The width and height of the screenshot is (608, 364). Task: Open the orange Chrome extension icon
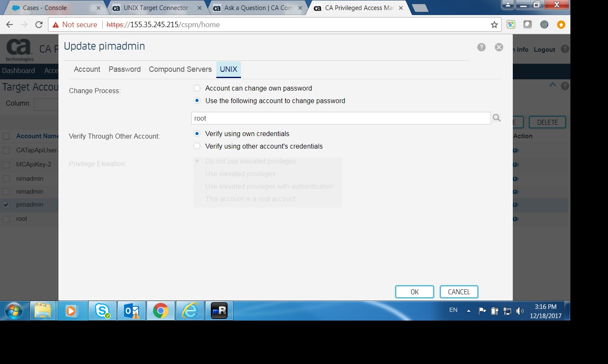(x=561, y=25)
